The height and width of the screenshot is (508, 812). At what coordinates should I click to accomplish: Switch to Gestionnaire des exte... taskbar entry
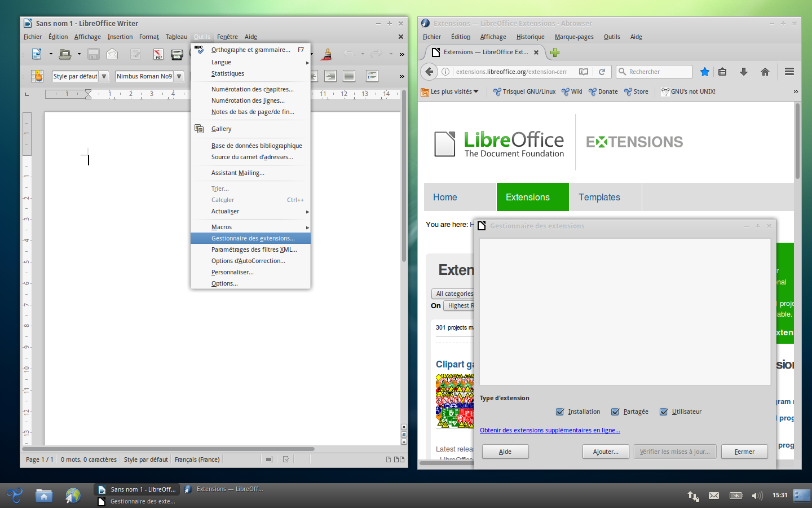136,501
